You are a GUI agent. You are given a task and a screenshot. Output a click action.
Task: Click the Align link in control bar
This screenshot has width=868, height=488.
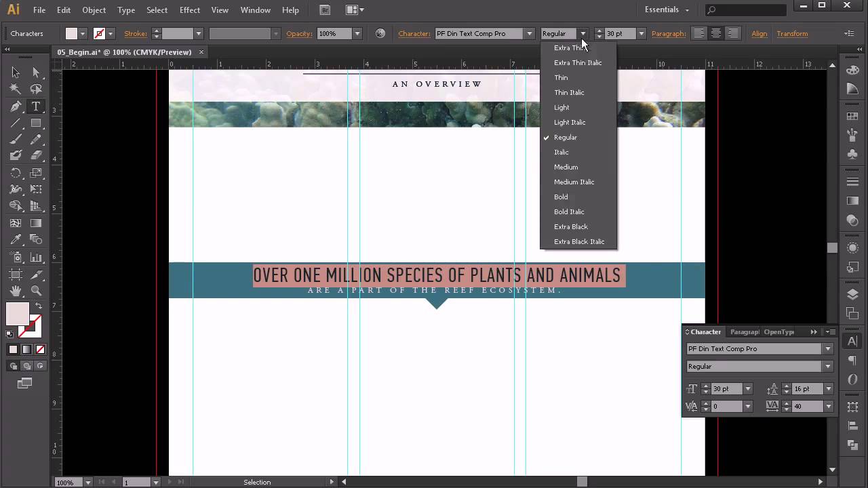759,33
